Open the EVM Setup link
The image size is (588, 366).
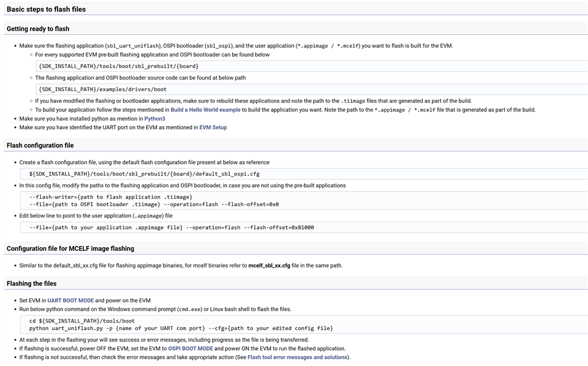click(x=213, y=127)
